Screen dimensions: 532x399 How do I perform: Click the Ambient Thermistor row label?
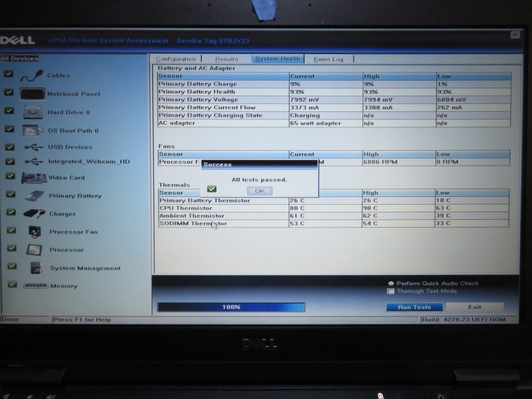click(x=192, y=216)
